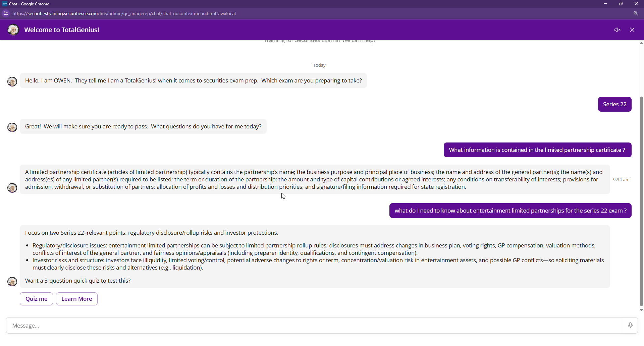Close the TotalGenius chat panel
644x346 pixels.
(x=632, y=30)
